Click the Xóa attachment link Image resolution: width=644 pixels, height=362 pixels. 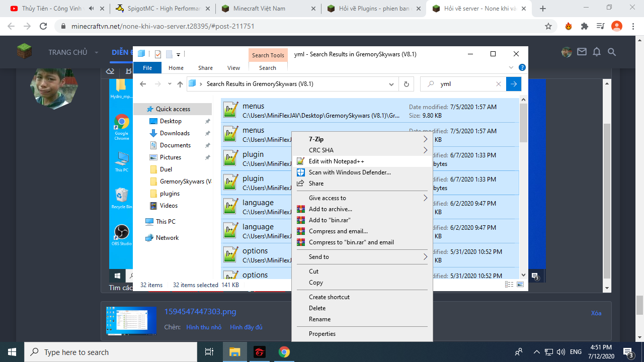[596, 313]
